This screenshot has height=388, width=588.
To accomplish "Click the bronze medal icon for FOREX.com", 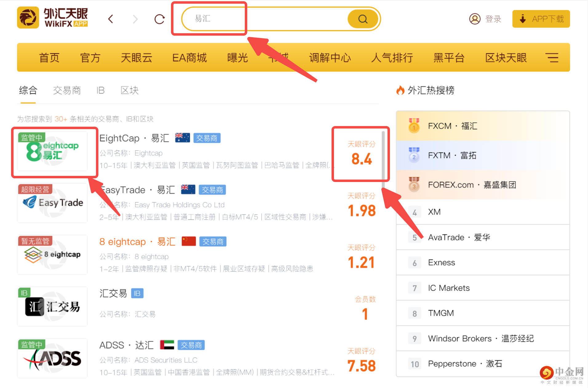I will tap(414, 184).
